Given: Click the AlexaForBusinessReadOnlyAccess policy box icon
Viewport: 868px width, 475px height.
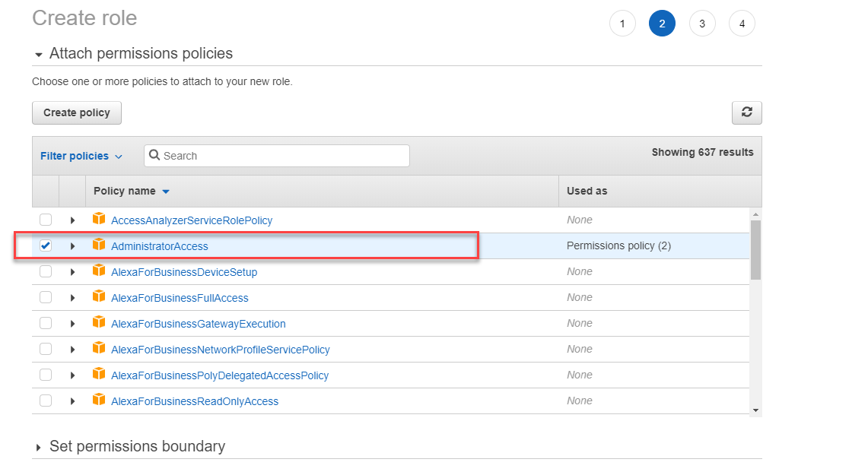Looking at the screenshot, I should [98, 400].
